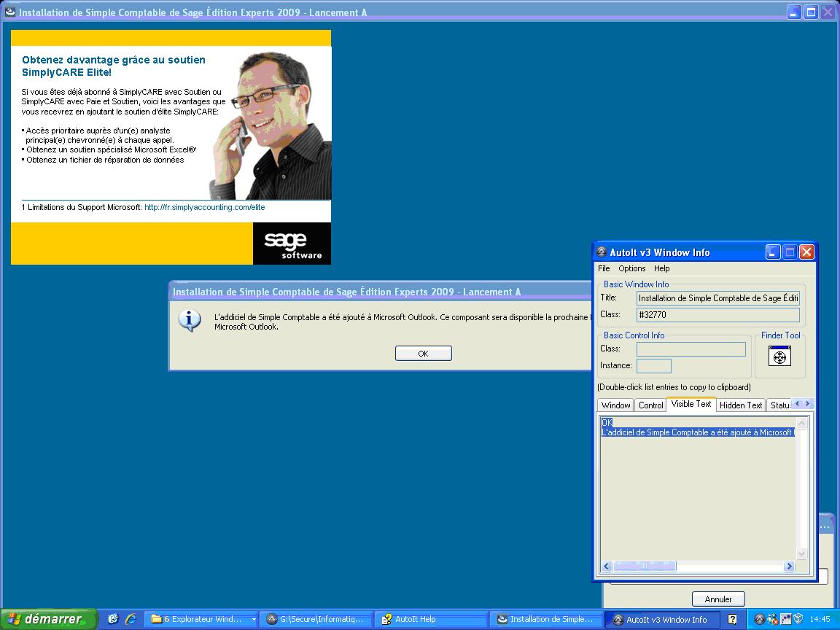Open the File menu in AutoIt Window Info

(x=604, y=268)
